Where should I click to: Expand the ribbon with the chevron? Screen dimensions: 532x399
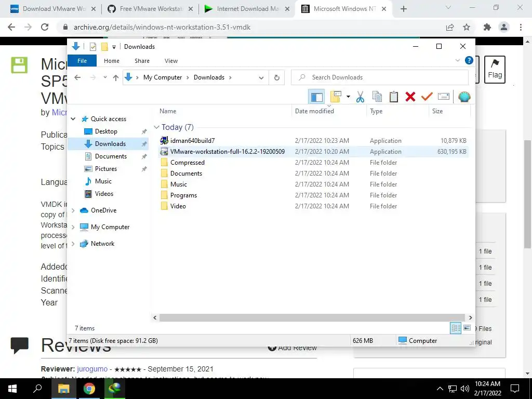457,60
